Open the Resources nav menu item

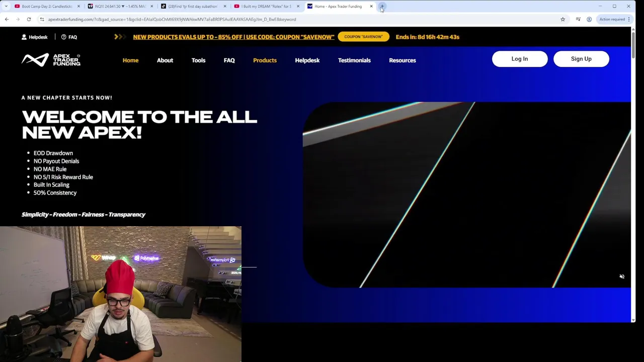coord(403,60)
